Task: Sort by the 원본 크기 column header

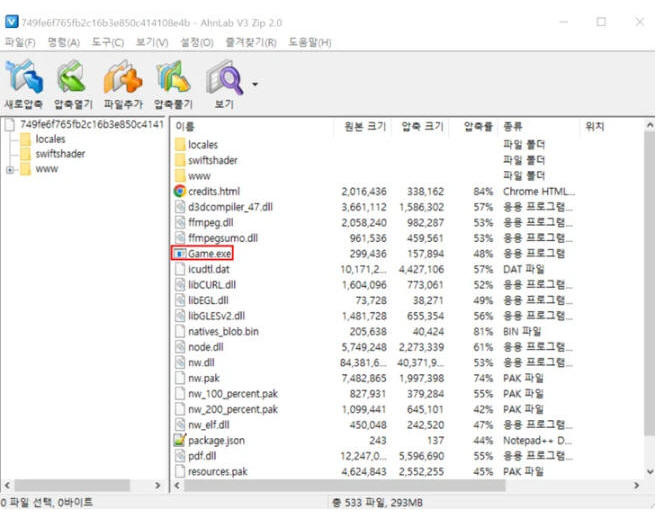Action: point(365,126)
